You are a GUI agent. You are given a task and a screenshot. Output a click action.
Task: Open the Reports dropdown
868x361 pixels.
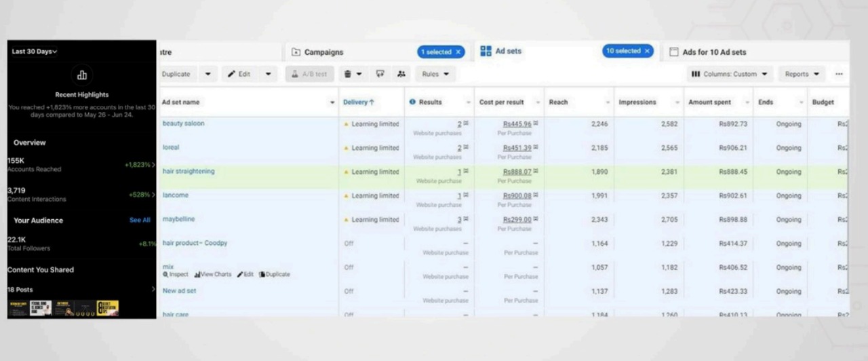802,74
